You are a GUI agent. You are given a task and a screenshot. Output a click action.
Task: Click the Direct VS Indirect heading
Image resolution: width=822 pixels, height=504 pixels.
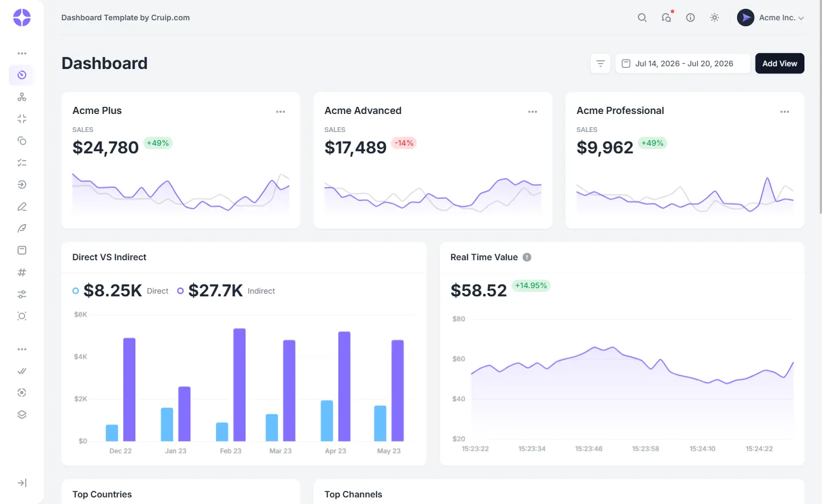pos(110,257)
